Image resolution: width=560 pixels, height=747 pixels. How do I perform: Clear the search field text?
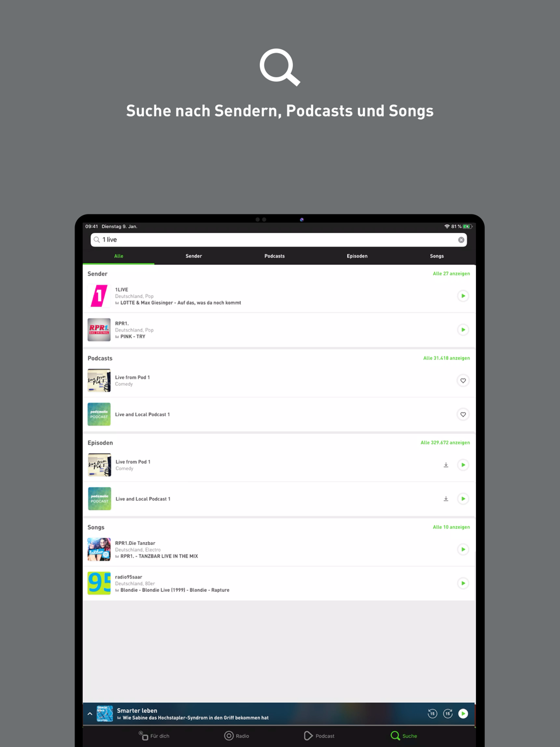[x=461, y=240]
